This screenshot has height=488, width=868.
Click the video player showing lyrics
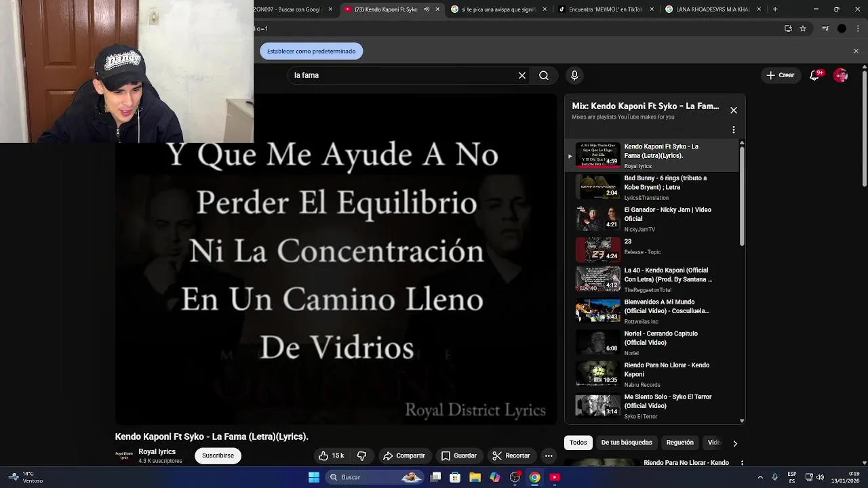[x=336, y=259]
